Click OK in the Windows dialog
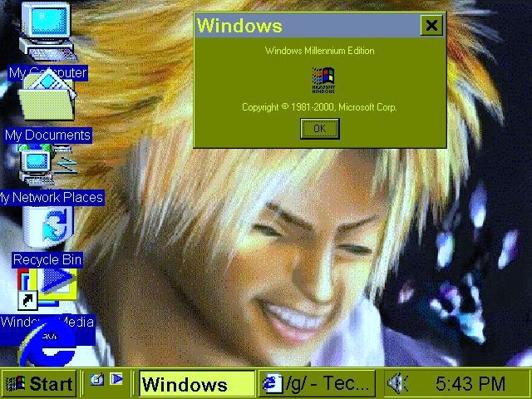Viewport: 532px width, 399px height. coord(319,129)
